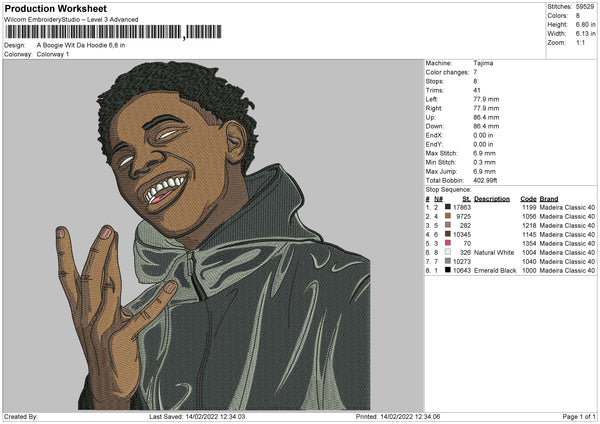Click the Zoom value '1:1'
This screenshot has width=600, height=424.
580,42
